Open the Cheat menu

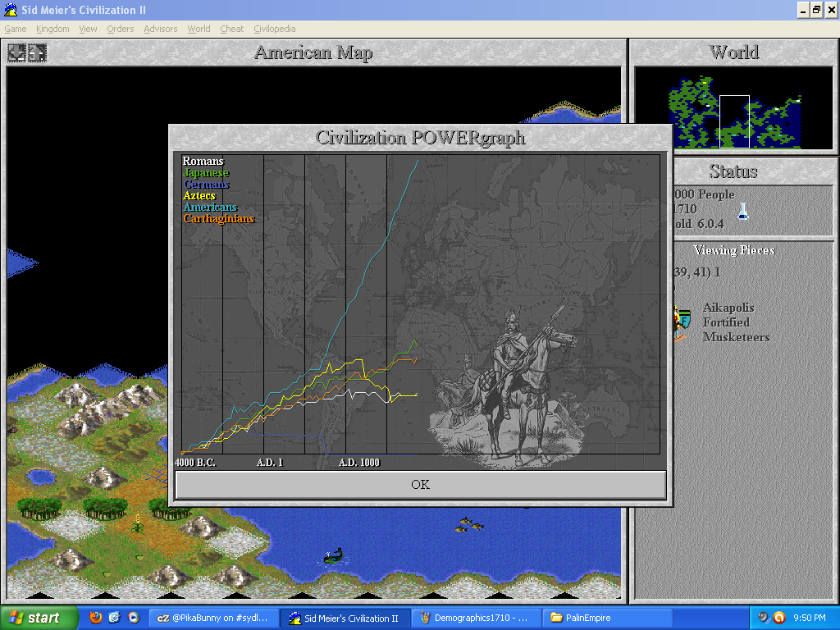tap(231, 29)
